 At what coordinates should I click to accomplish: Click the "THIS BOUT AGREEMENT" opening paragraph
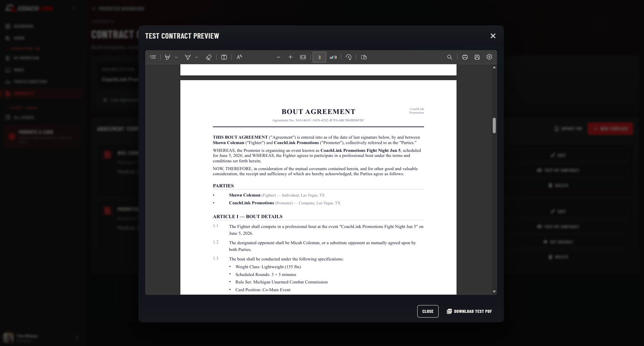[x=317, y=140]
